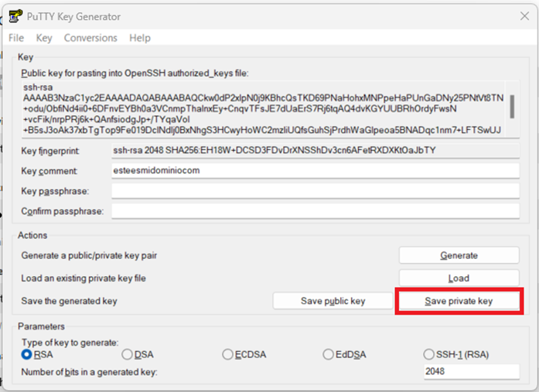Select the EdDSA key type
Viewport: 539px width, 392px height.
(x=329, y=355)
